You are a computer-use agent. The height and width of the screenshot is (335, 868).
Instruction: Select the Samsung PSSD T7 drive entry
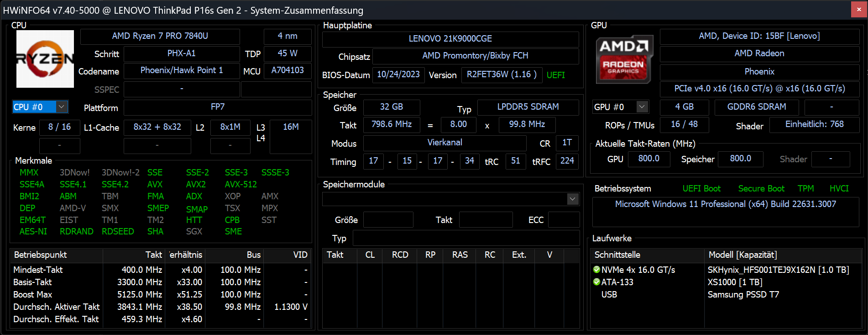coord(743,295)
